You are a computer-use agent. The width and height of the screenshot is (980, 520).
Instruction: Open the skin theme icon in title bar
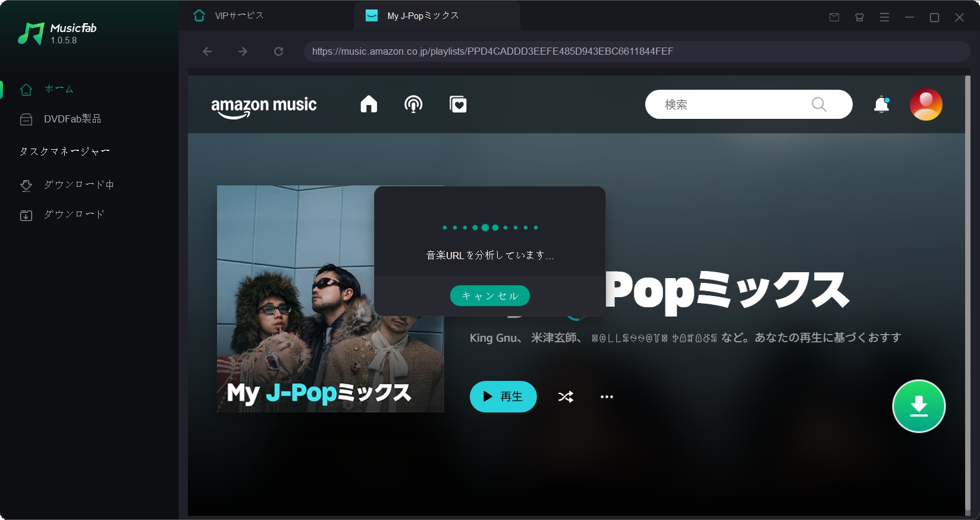[859, 17]
